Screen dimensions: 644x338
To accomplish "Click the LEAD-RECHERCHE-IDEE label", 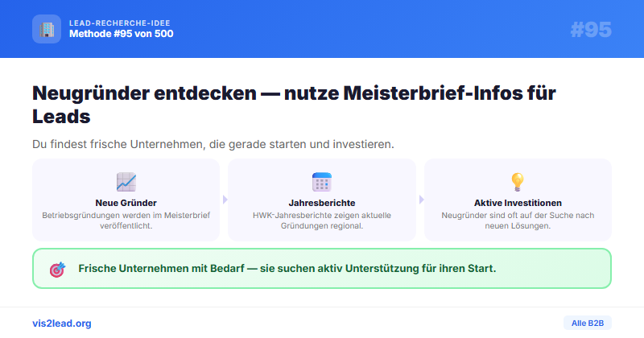I will point(119,23).
